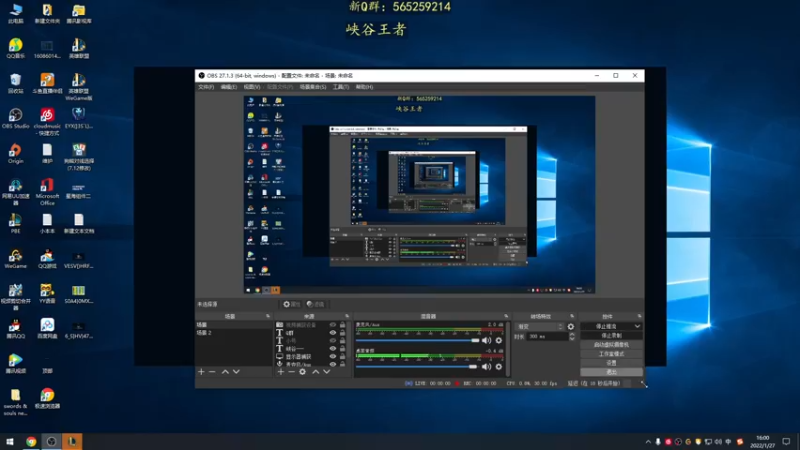800x450 pixels.
Task: Expand streaming button dropdown arrow
Action: click(x=637, y=327)
